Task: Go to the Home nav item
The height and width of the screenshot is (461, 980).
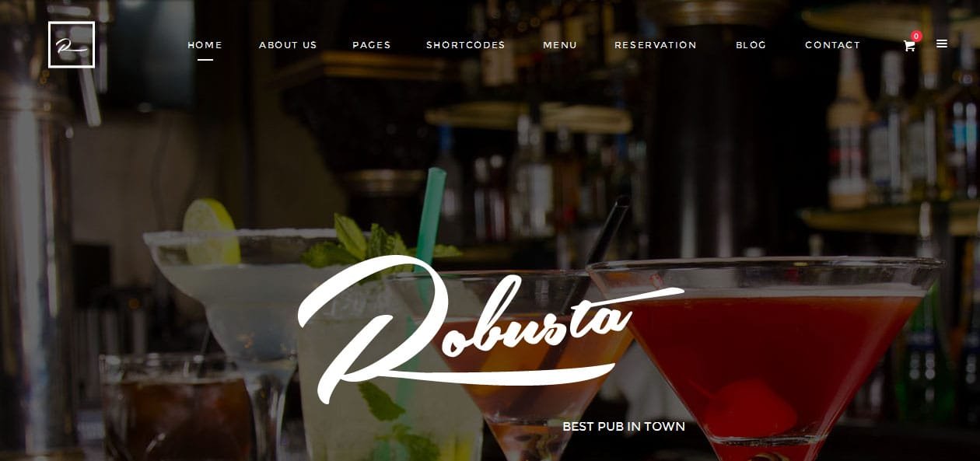Action: point(205,45)
